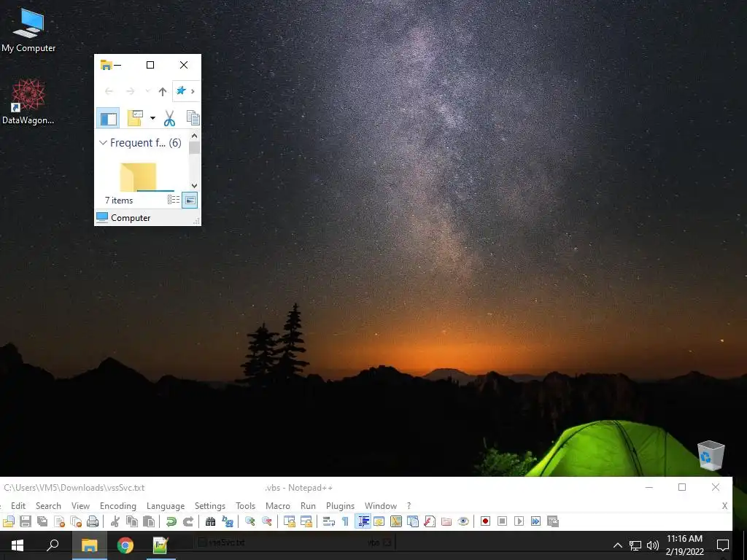Viewport: 747px width, 560px height.
Task: Open the Tools menu in Notepad++
Action: (245, 506)
